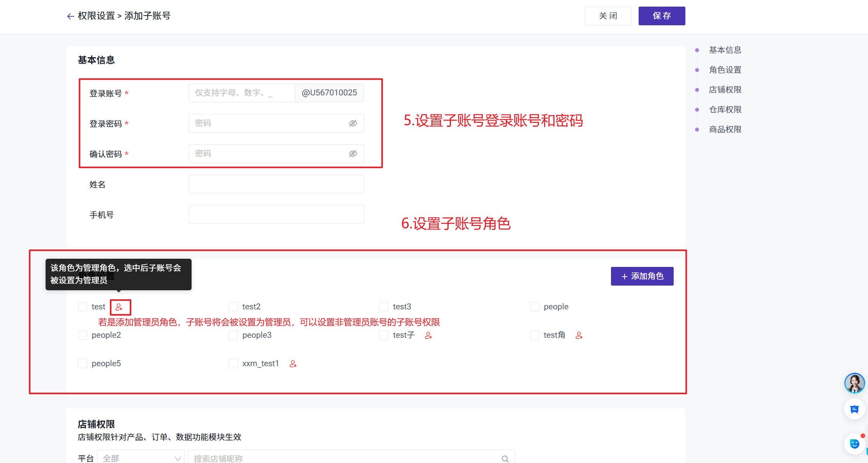This screenshot has height=463, width=868.
Task: Click admin role icon next to test角
Action: pos(579,335)
